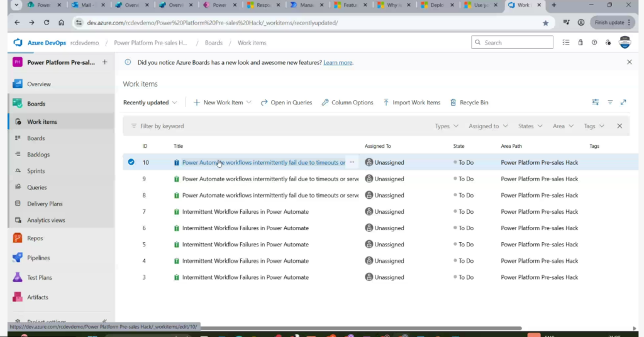Open the Repos hub
Screen dimensions: 644x337
point(35,238)
